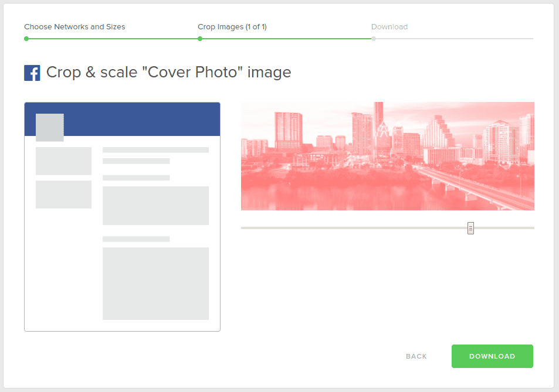Click slider track right of the handle
The image size is (559, 392).
point(504,228)
